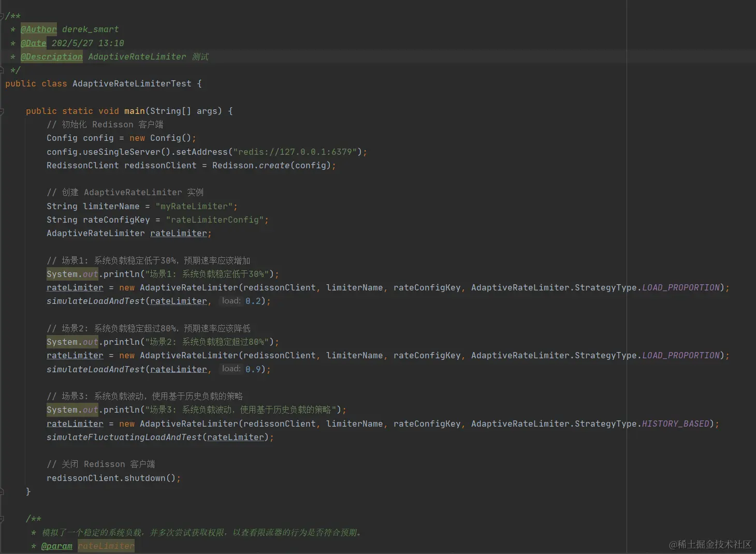
Task: Click the comment starting with 场景1
Action: (149, 260)
